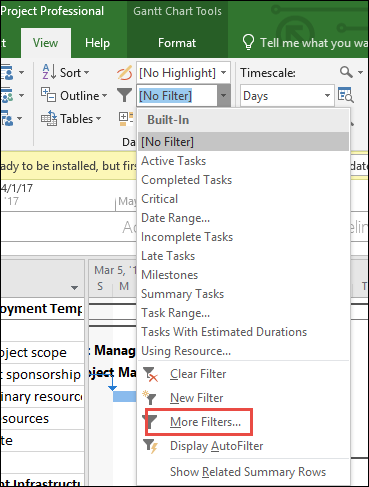Click the Highlight marker icon

click(x=124, y=73)
